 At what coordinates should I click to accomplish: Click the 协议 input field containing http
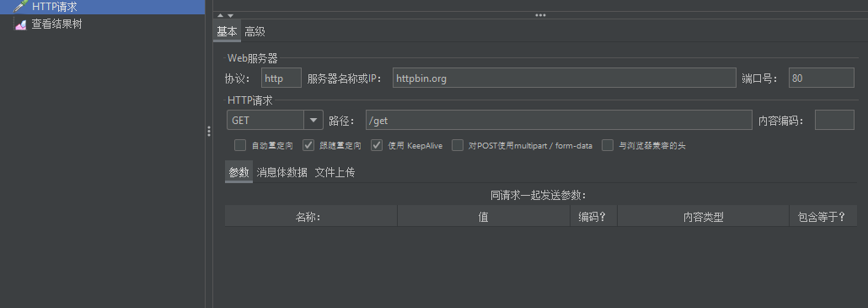tap(281, 78)
